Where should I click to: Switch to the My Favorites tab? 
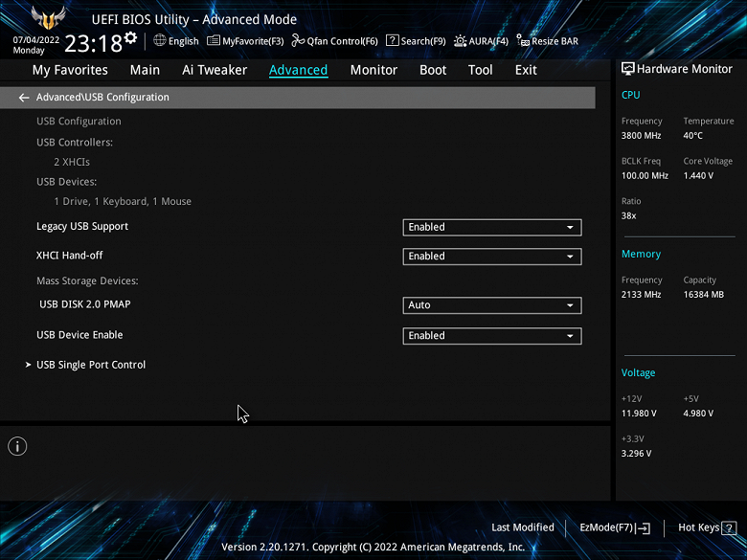70,70
